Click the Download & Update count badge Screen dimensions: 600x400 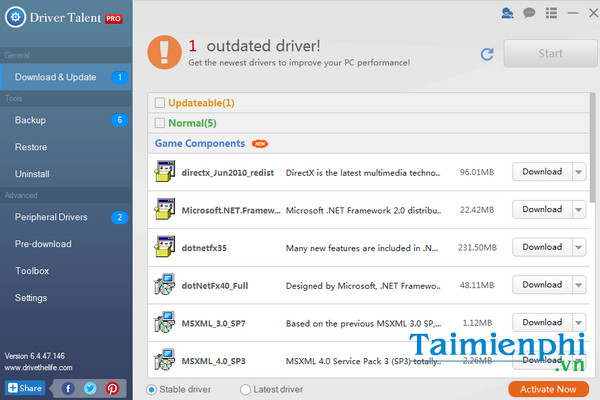[120, 77]
